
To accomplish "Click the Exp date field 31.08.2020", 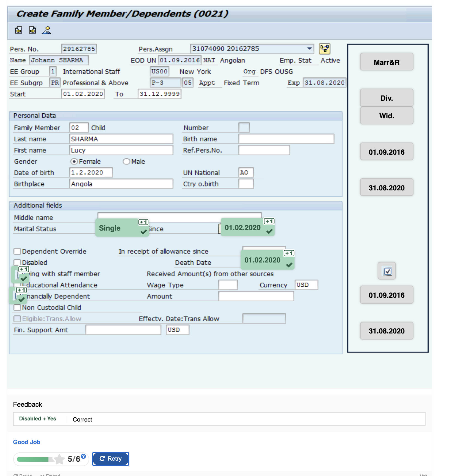I will 325,83.
